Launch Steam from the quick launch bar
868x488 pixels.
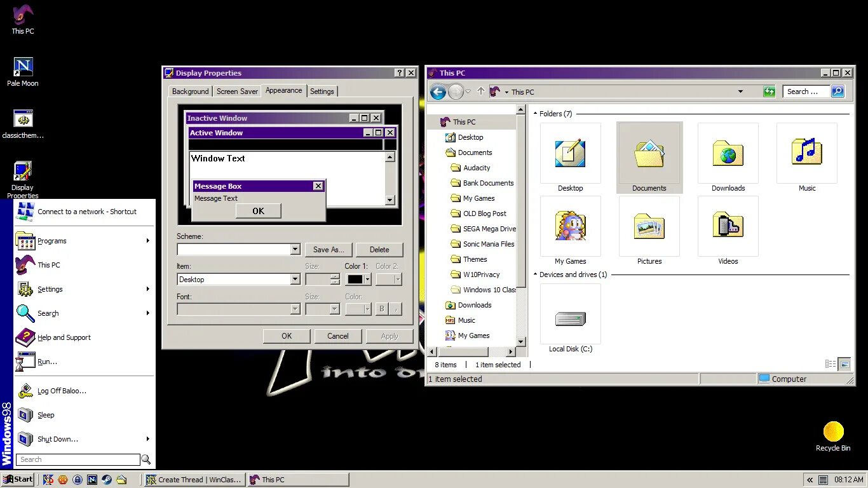[x=107, y=480]
